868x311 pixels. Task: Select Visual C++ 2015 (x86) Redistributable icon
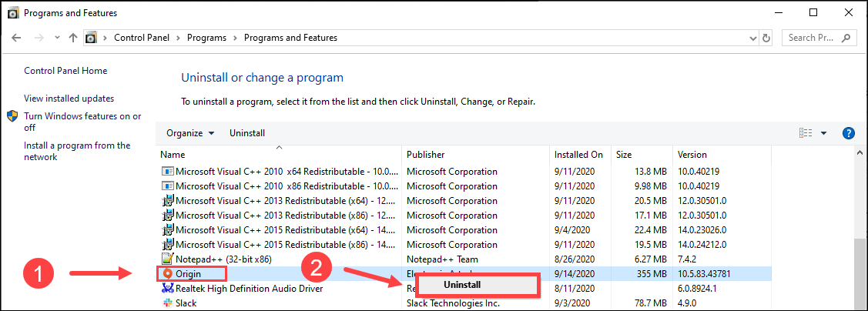coord(167,244)
